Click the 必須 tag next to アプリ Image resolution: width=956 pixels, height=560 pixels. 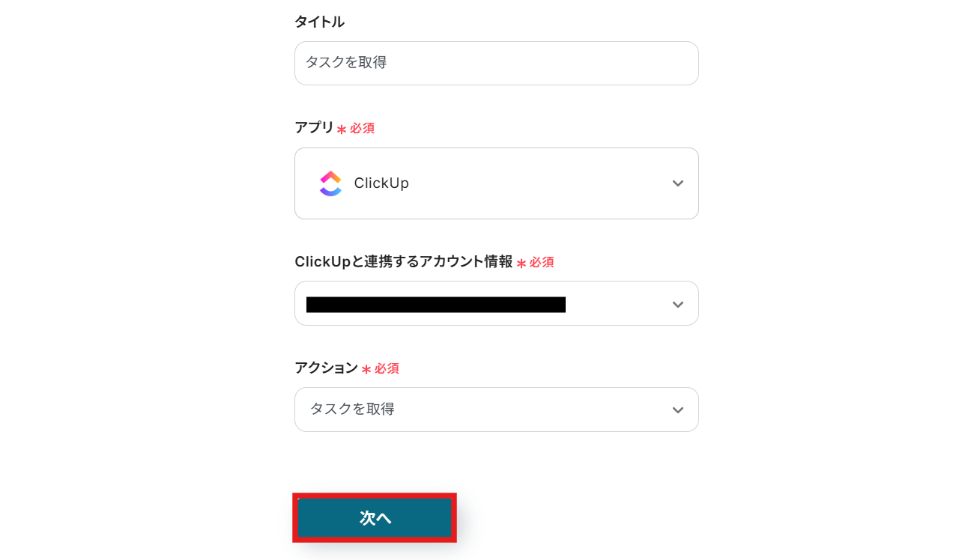click(363, 128)
